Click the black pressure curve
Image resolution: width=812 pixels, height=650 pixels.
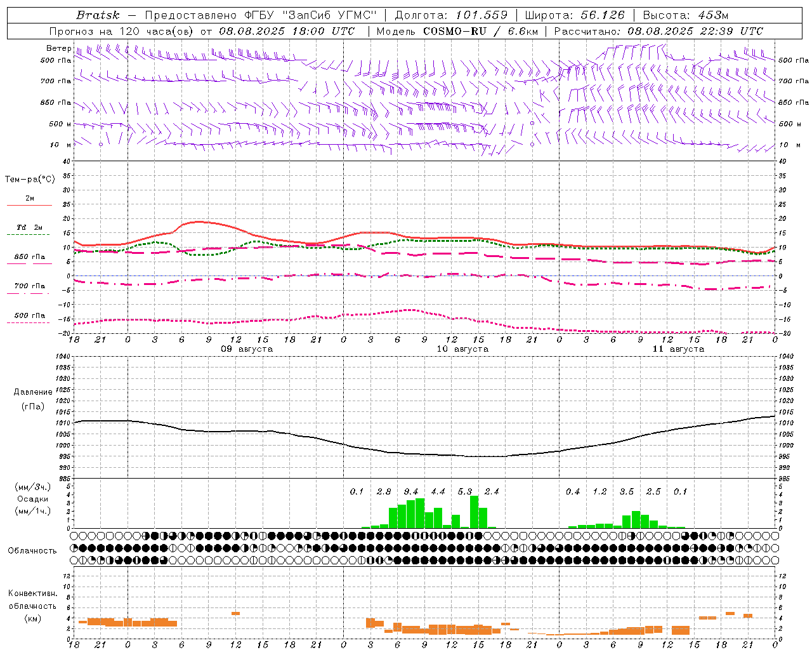[x=425, y=454]
